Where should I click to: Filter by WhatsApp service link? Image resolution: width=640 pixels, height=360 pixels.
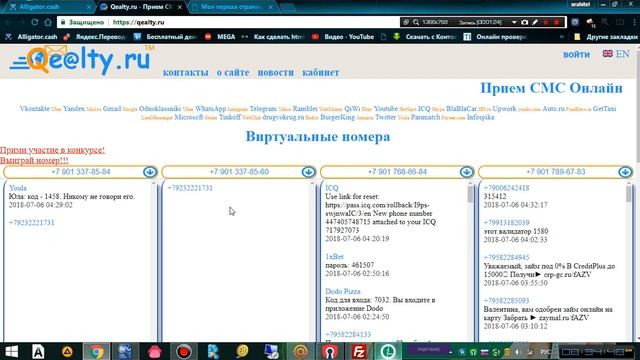[x=210, y=109]
